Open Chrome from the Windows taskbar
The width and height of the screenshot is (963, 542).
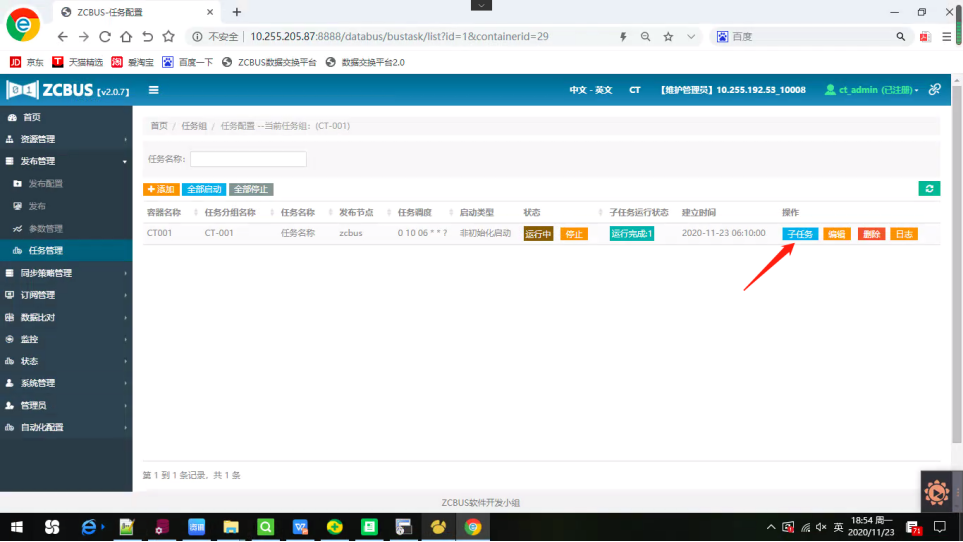pyautogui.click(x=473, y=527)
